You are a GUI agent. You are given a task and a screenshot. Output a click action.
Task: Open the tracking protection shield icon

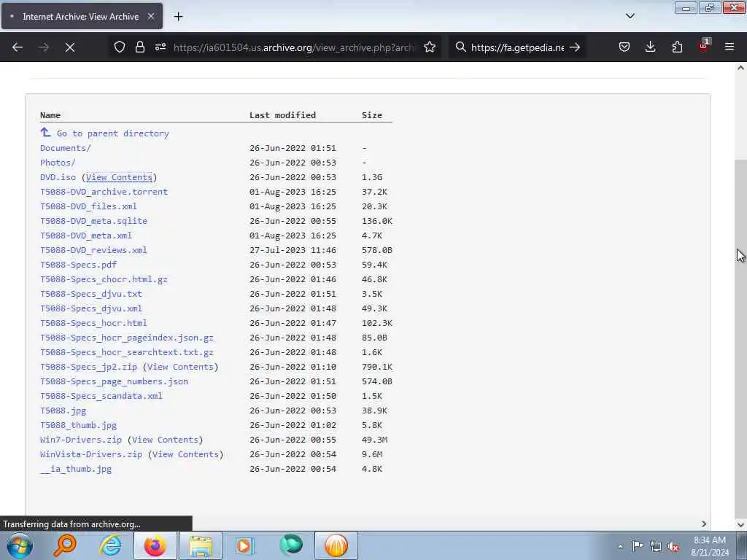[120, 47]
